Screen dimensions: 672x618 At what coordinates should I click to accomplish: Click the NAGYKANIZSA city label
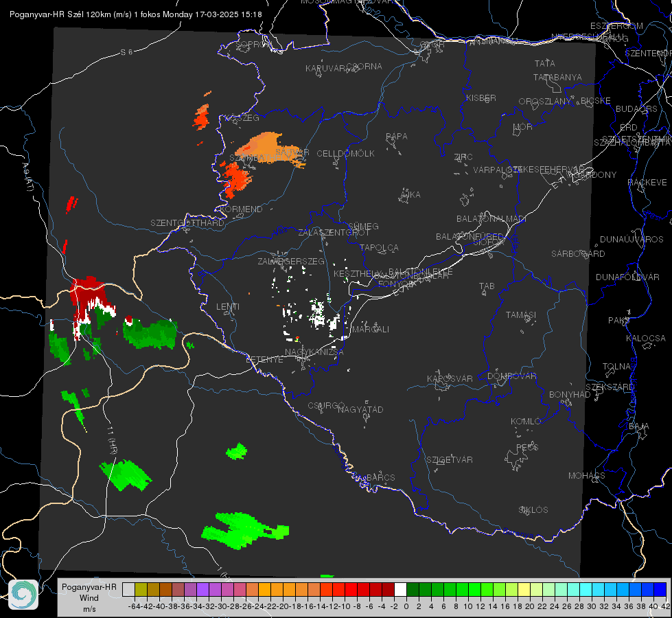tap(314, 352)
